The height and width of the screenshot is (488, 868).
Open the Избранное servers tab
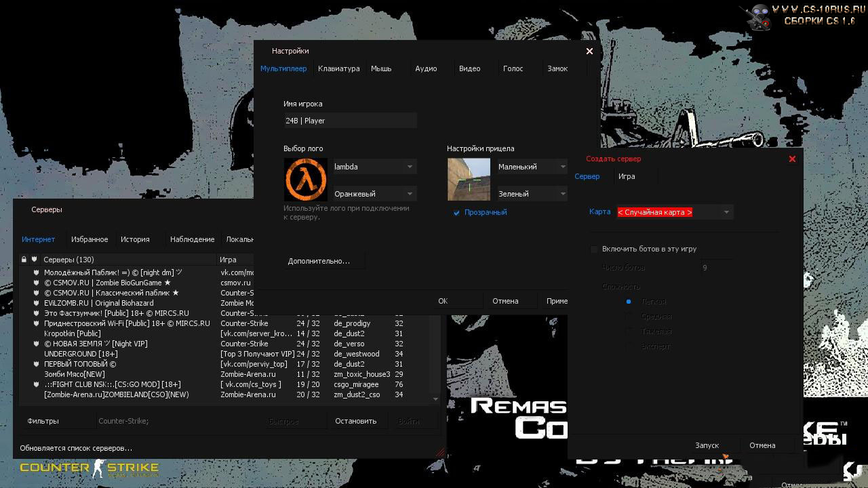click(x=90, y=239)
